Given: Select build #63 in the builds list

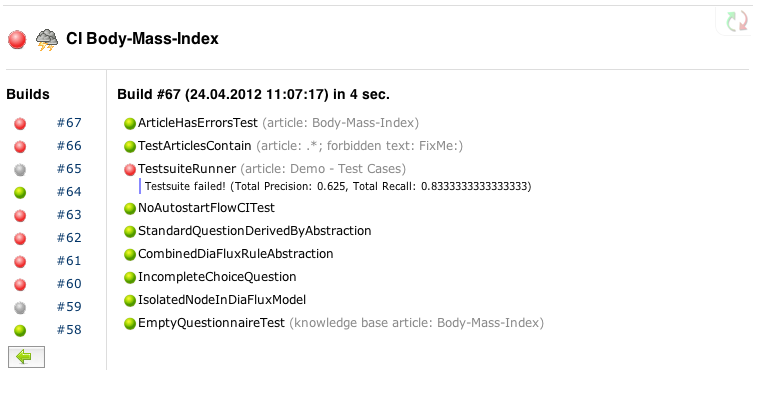Looking at the screenshot, I should coord(69,215).
